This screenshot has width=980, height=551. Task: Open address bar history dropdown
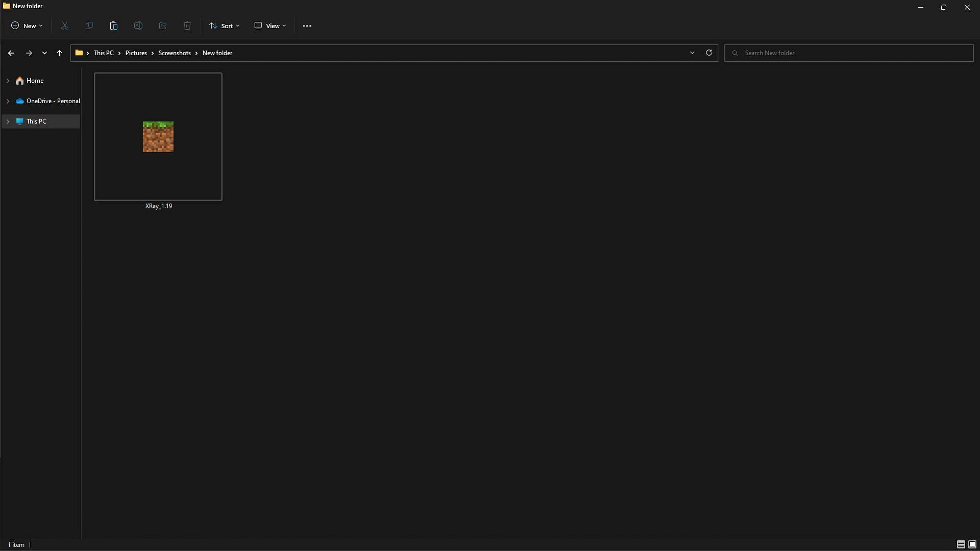(x=692, y=53)
